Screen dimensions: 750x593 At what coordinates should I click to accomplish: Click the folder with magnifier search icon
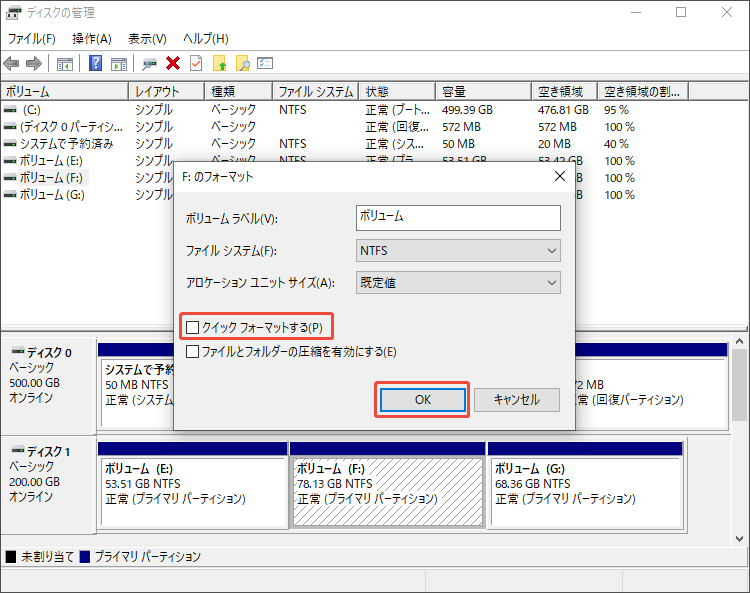pyautogui.click(x=243, y=63)
